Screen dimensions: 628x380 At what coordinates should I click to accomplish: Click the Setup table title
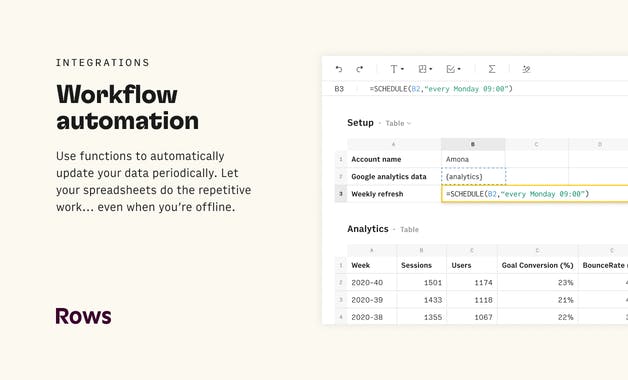(360, 123)
